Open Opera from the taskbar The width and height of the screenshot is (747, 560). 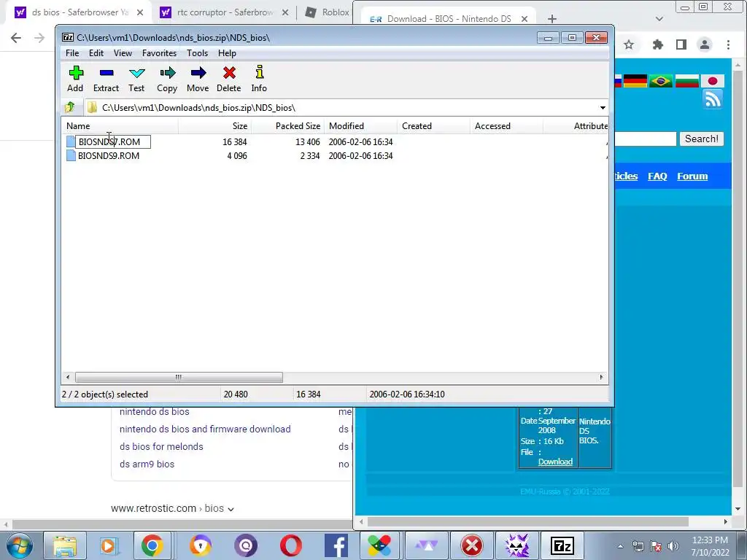click(x=290, y=545)
